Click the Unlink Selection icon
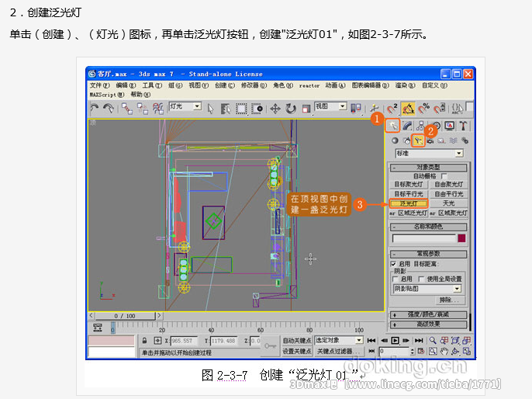This screenshot has width=532, height=399. (142, 109)
